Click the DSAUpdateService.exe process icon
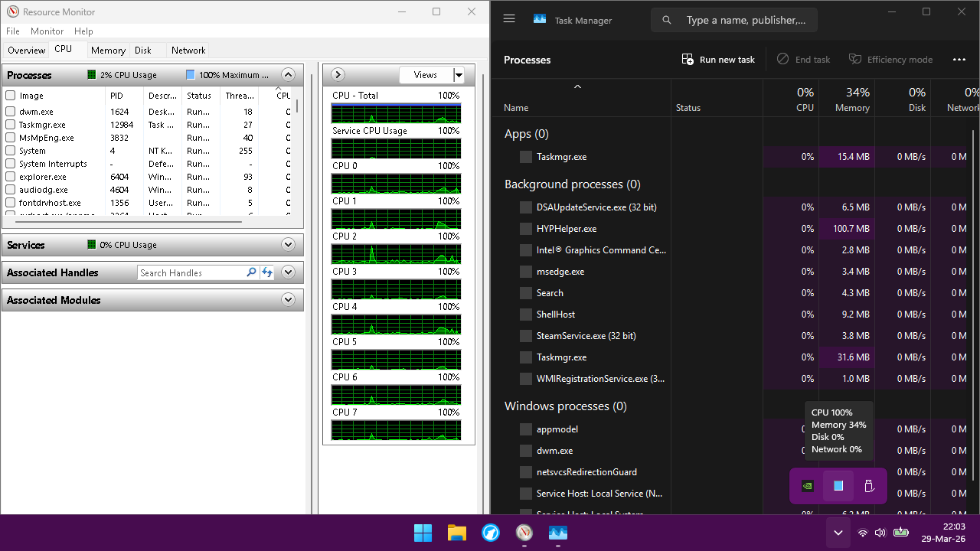The image size is (980, 551). point(526,207)
